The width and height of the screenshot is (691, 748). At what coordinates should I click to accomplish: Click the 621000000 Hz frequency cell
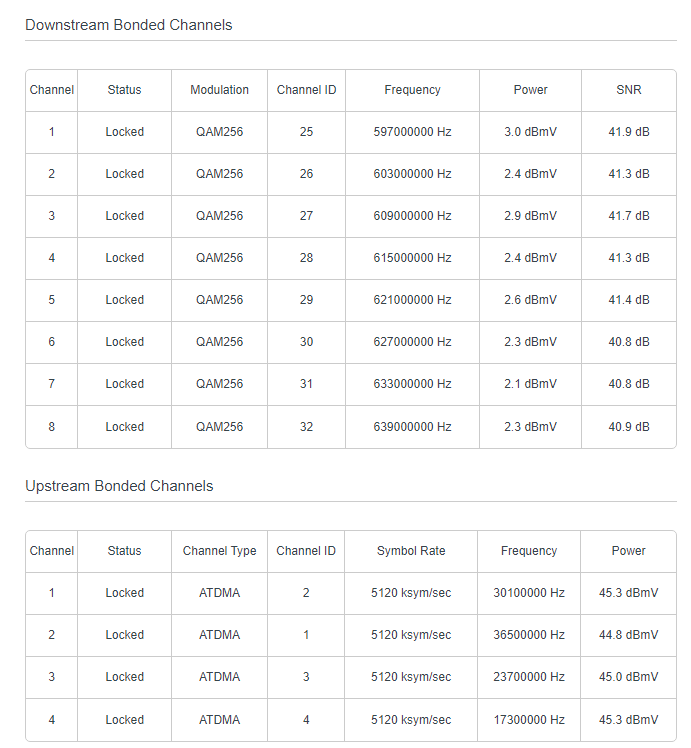click(412, 300)
